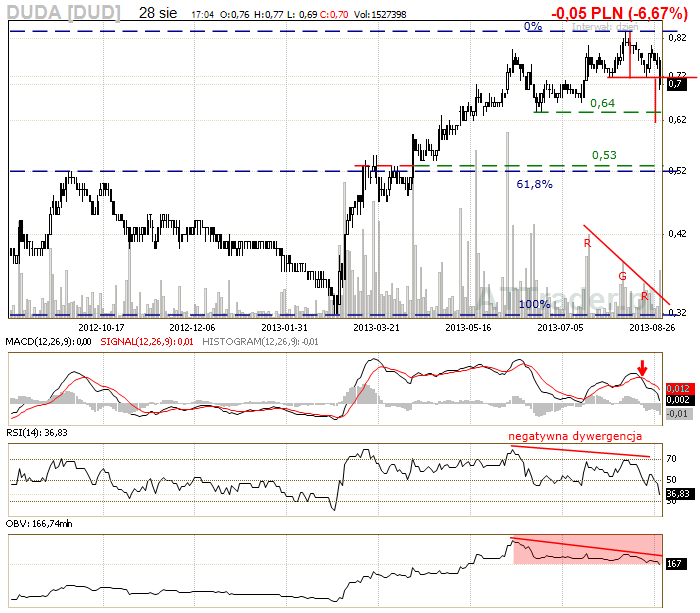Click the MACD signal value tag '0,012'
This screenshot has width=700, height=613.
678,388
